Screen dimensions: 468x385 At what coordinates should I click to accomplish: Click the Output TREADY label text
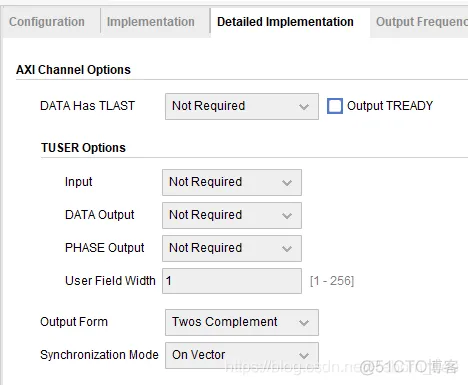[x=390, y=106]
